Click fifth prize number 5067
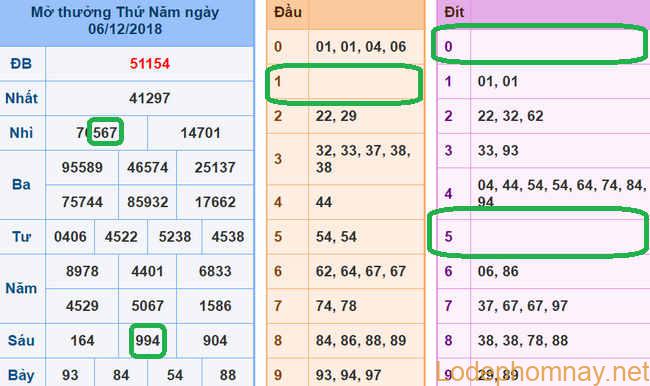 [x=148, y=306]
